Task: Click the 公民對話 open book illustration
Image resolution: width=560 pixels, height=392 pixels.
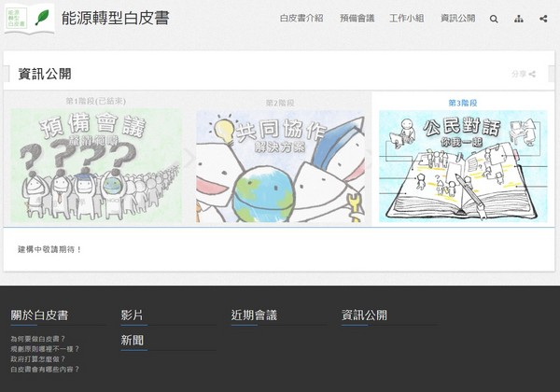Action: (463, 166)
